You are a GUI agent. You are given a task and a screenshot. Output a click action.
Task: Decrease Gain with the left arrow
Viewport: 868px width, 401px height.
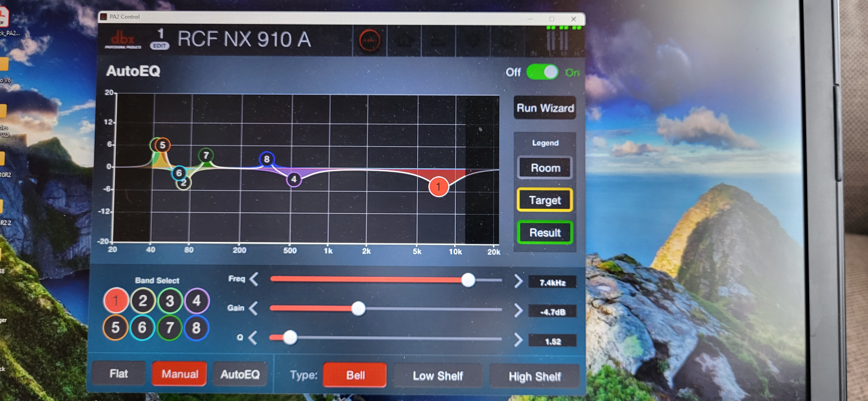tap(254, 308)
